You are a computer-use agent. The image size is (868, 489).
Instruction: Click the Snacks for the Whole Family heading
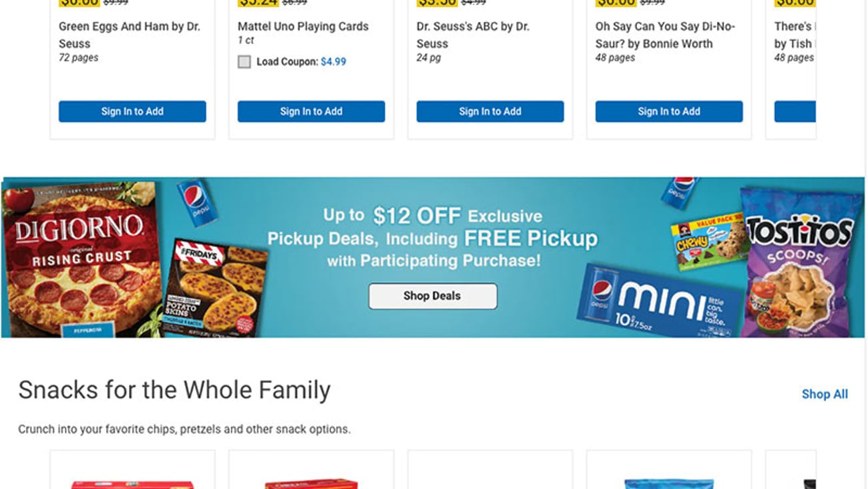175,389
